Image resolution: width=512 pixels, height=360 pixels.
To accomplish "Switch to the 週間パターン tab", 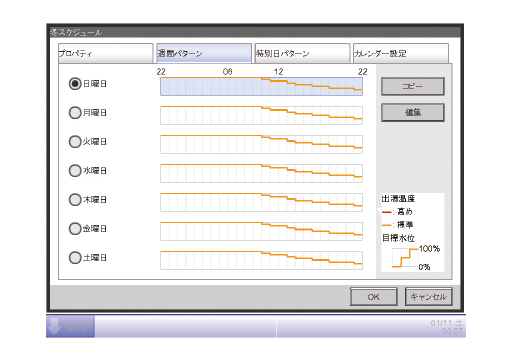I will coord(204,53).
